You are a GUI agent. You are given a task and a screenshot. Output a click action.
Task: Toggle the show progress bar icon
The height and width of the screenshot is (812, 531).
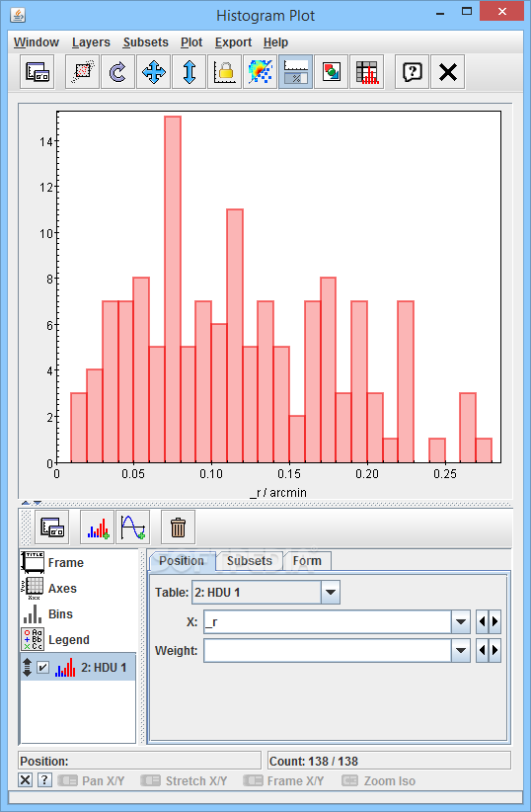point(295,72)
